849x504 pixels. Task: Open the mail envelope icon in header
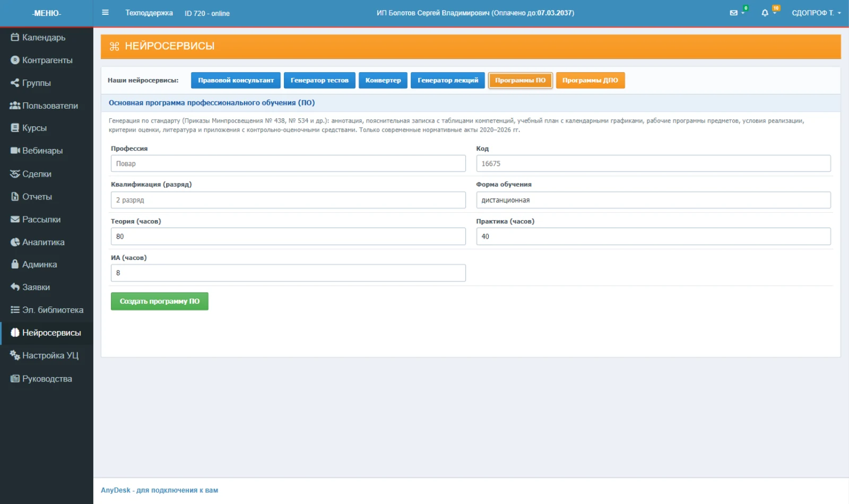click(734, 13)
